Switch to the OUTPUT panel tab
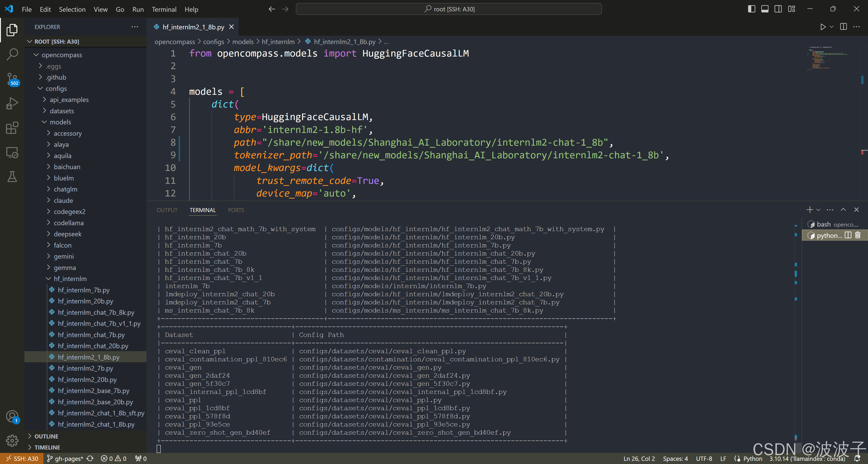 tap(167, 210)
